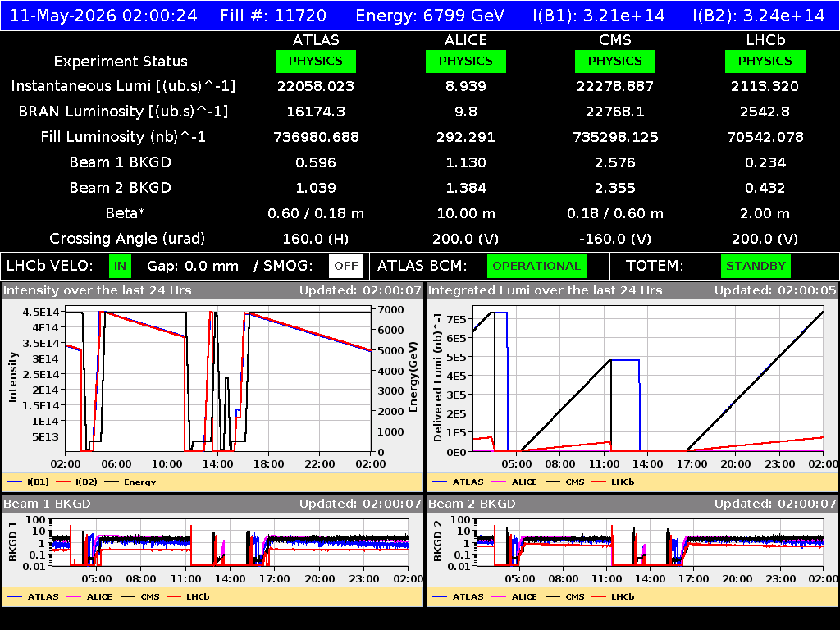Viewport: 840px width, 630px height.
Task: Click CMS Beam 1 BKGD value 2.576
Action: point(615,162)
